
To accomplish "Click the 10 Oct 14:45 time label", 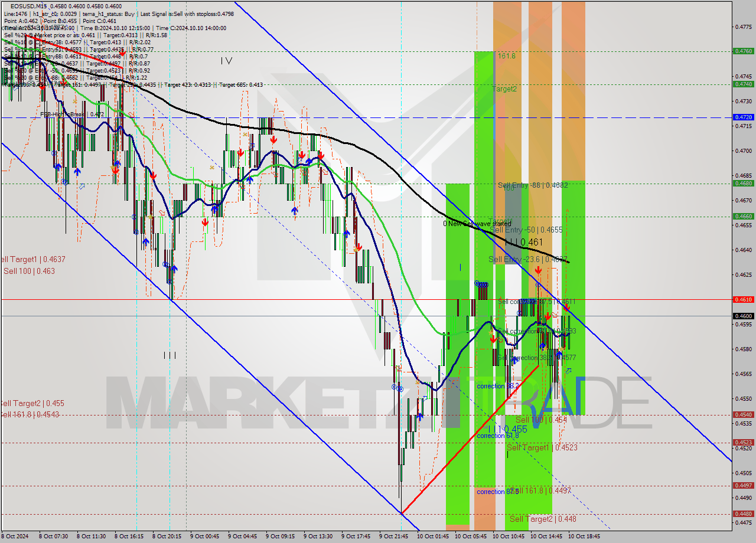I will tap(547, 537).
